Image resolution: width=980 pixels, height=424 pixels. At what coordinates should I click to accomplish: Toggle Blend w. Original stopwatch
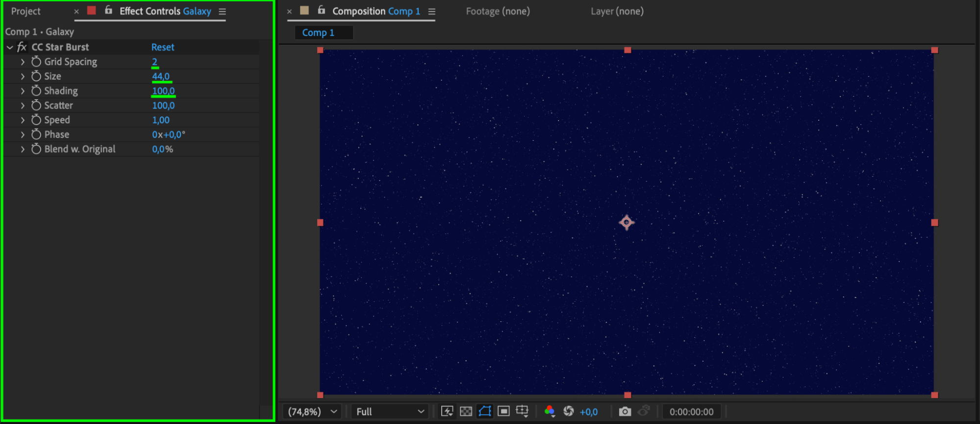36,149
